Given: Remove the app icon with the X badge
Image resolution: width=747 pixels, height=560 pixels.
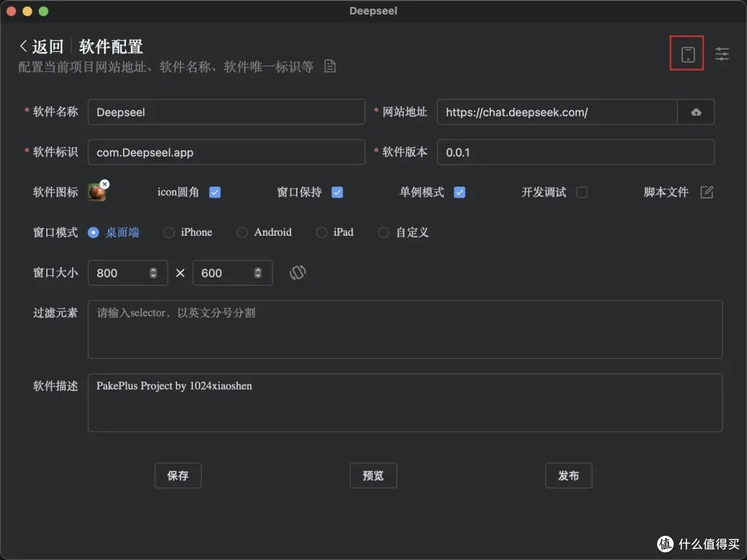Looking at the screenshot, I should 105,185.
